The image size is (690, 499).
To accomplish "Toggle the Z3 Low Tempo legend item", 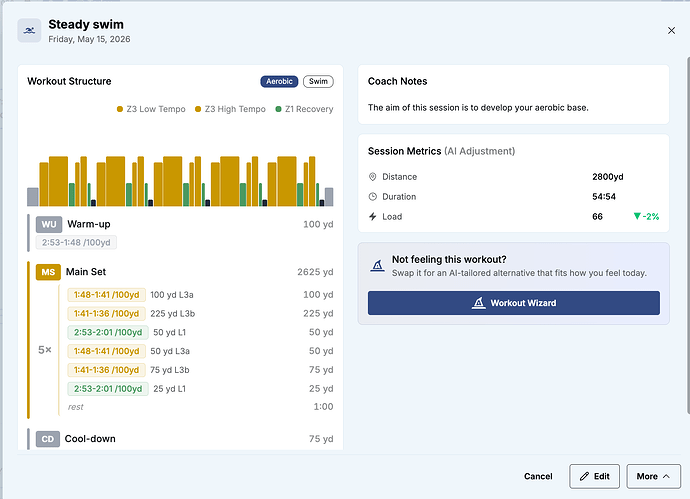I will [x=151, y=109].
